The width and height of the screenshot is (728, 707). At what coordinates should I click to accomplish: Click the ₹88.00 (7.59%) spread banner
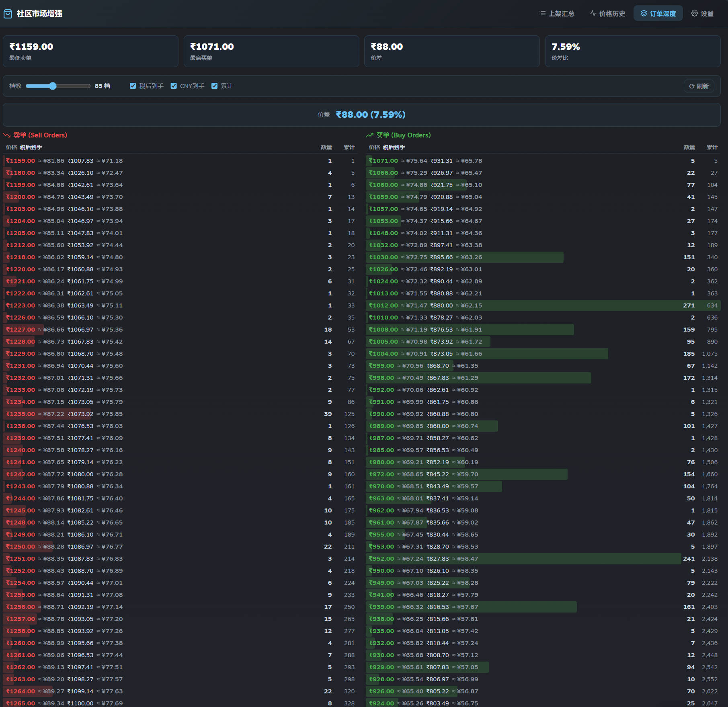[362, 115]
